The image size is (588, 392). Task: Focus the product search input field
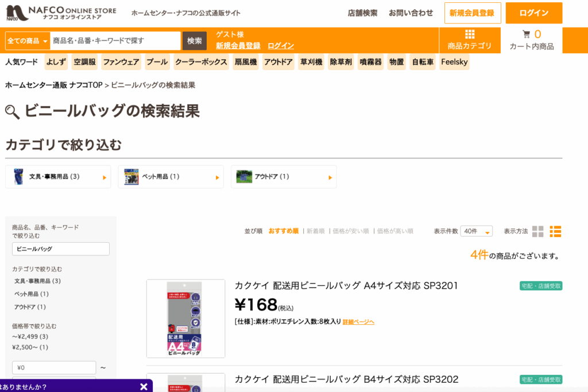coord(115,41)
